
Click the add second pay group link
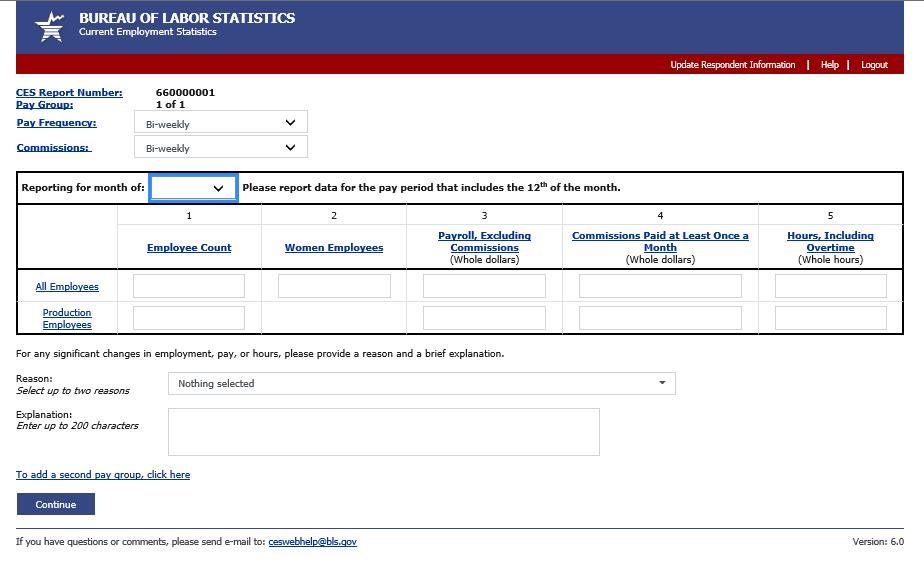[x=103, y=475]
